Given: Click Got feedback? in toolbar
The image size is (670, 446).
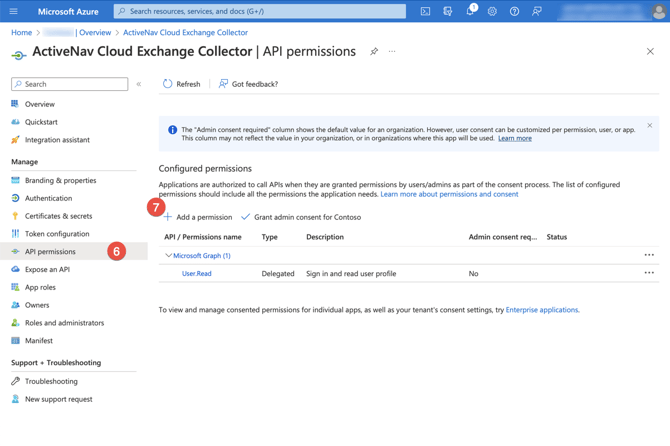Looking at the screenshot, I should click(x=248, y=84).
